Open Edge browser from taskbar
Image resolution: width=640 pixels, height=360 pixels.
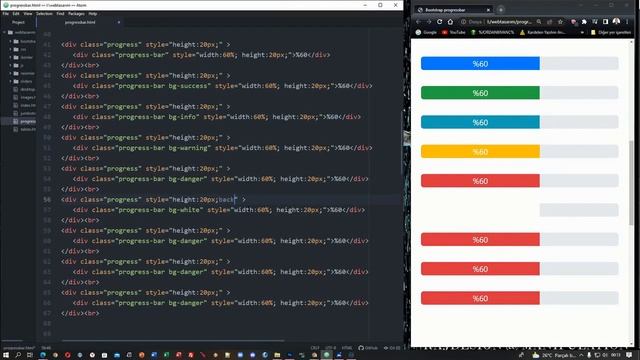(42, 355)
